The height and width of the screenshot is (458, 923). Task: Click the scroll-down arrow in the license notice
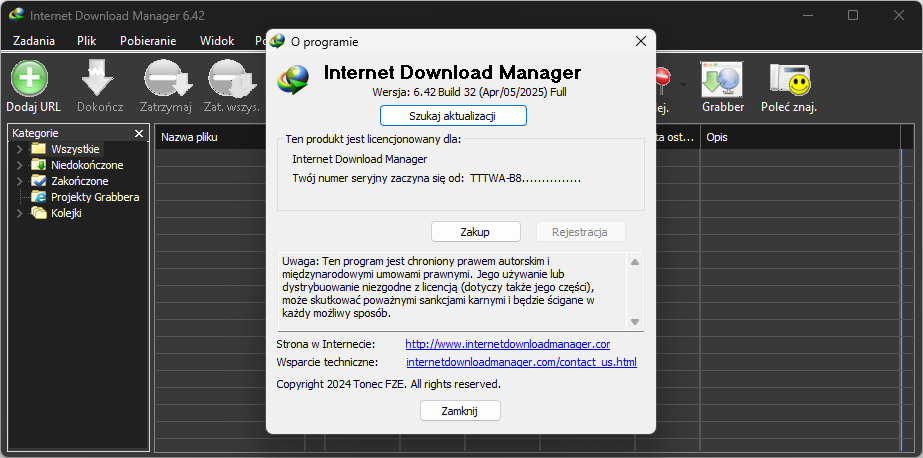pos(635,321)
